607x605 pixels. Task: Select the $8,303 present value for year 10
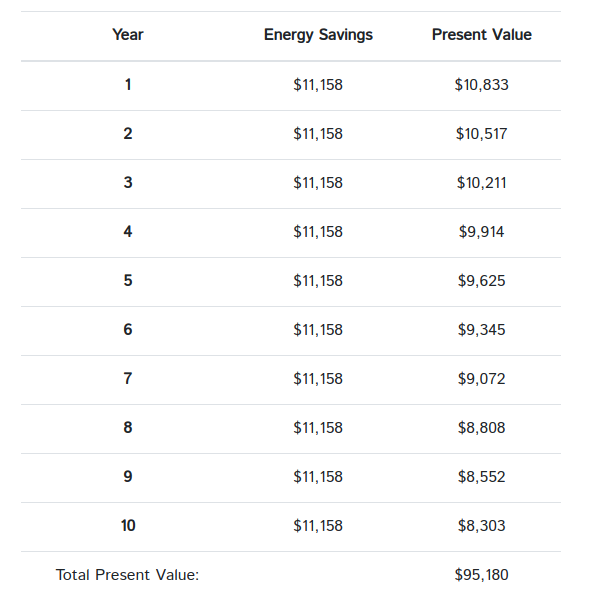click(x=482, y=526)
